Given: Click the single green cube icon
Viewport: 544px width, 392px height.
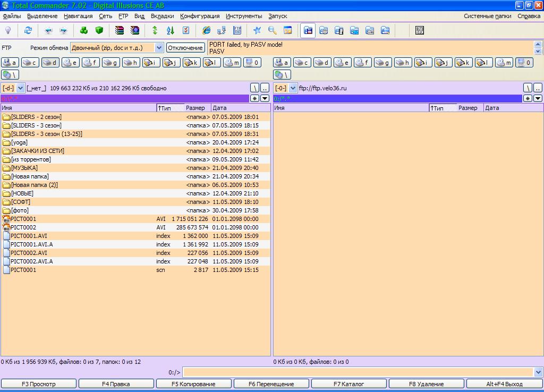Looking at the screenshot, I should point(99,30).
